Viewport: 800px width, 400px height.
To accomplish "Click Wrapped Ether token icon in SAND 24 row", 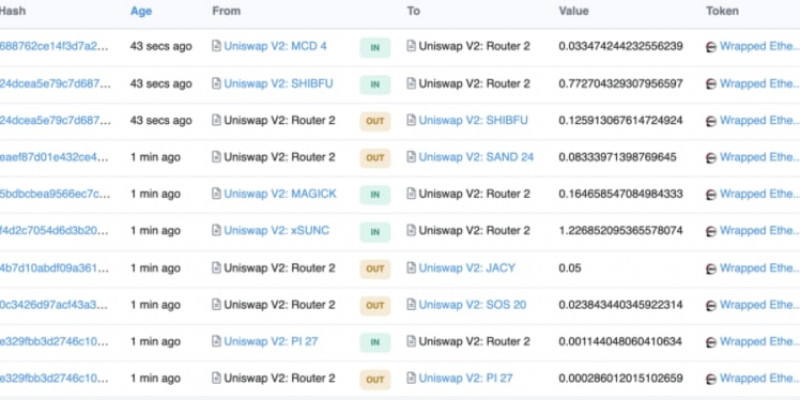I will [711, 158].
